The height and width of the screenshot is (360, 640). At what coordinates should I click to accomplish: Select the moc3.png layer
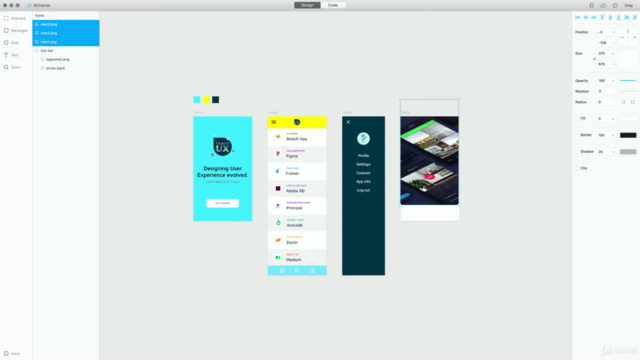coord(66,24)
